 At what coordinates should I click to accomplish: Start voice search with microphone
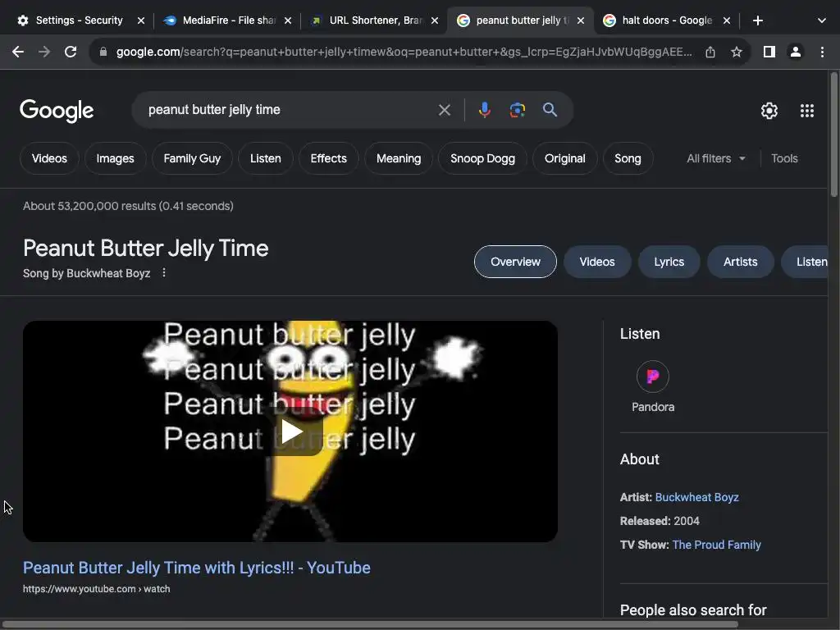click(484, 110)
